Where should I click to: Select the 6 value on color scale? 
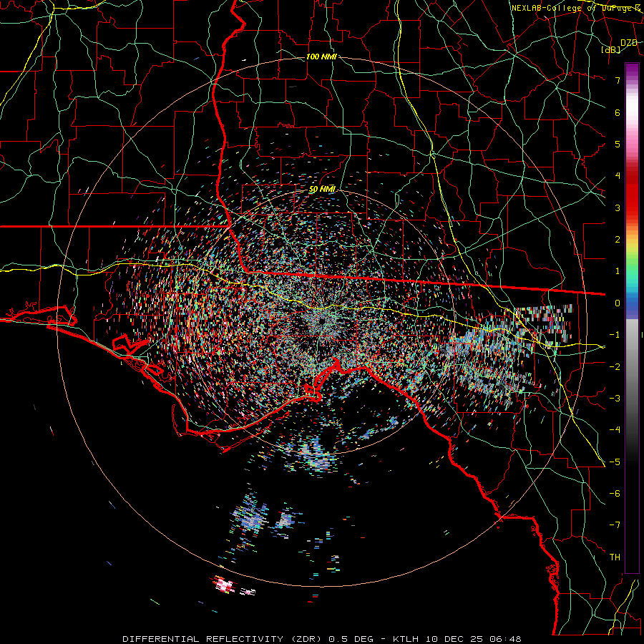tap(618, 112)
